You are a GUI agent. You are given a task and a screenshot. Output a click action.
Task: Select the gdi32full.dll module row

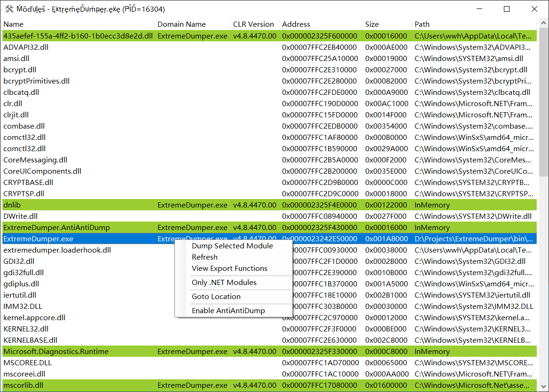tap(269, 272)
